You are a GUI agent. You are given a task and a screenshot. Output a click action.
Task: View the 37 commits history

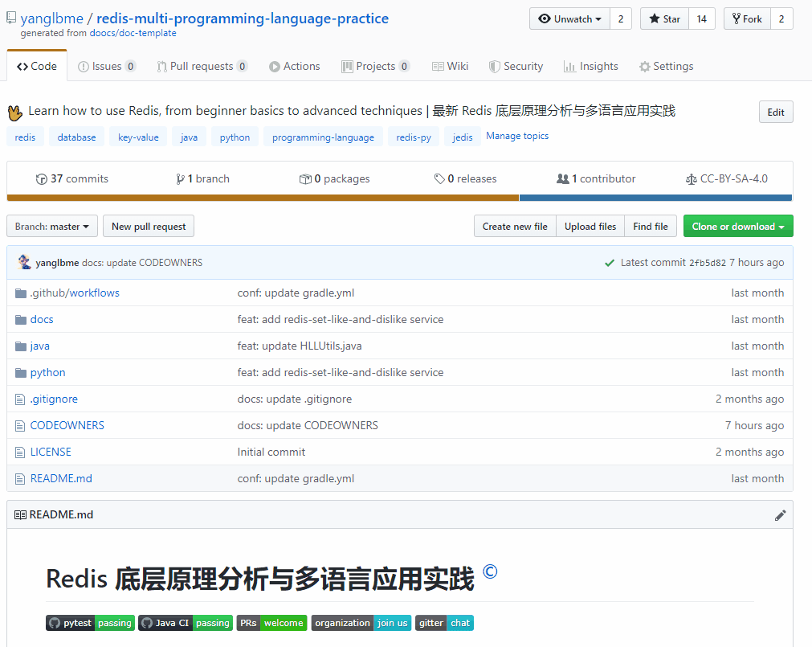coord(72,178)
